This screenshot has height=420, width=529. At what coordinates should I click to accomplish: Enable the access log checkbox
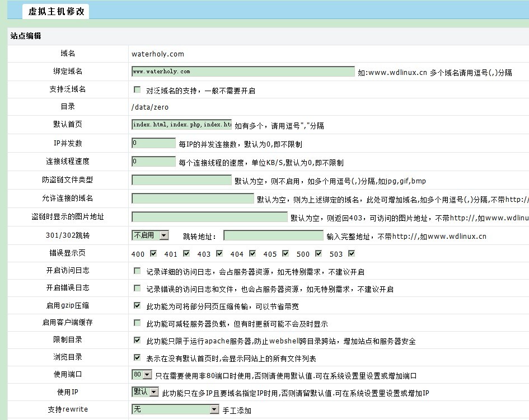pyautogui.click(x=137, y=271)
